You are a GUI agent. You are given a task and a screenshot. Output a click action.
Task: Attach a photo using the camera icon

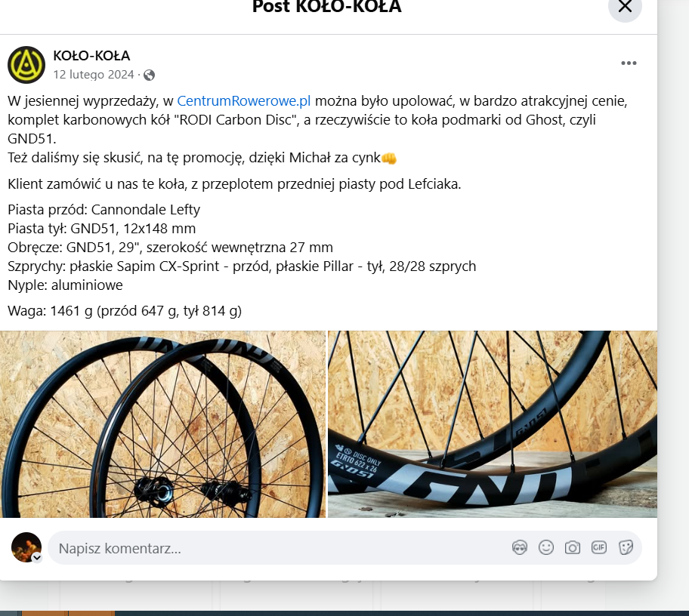coord(572,547)
